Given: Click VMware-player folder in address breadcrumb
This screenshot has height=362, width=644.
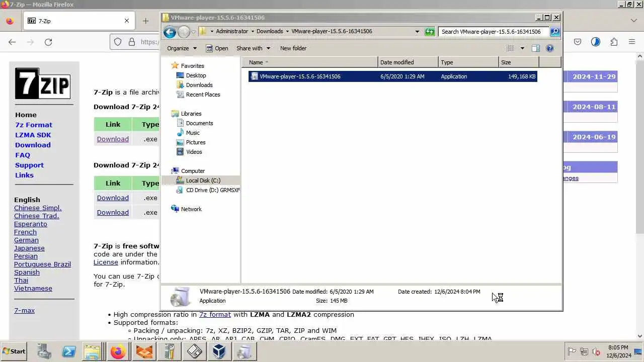Looking at the screenshot, I should point(332,31).
